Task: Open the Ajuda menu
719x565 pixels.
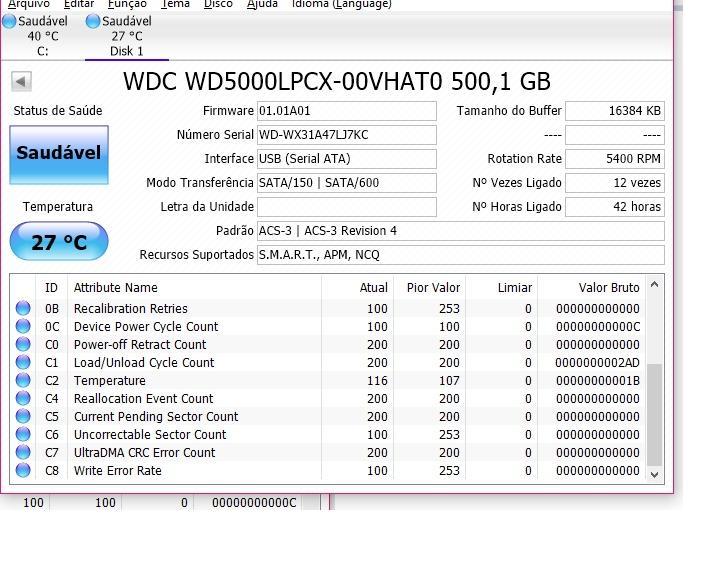Action: [262, 4]
